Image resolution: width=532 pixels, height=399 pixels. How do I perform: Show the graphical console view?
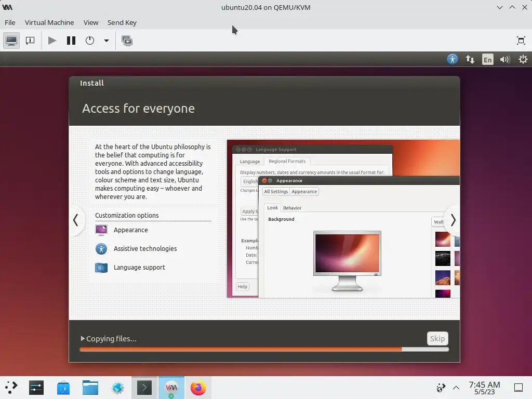(11, 41)
